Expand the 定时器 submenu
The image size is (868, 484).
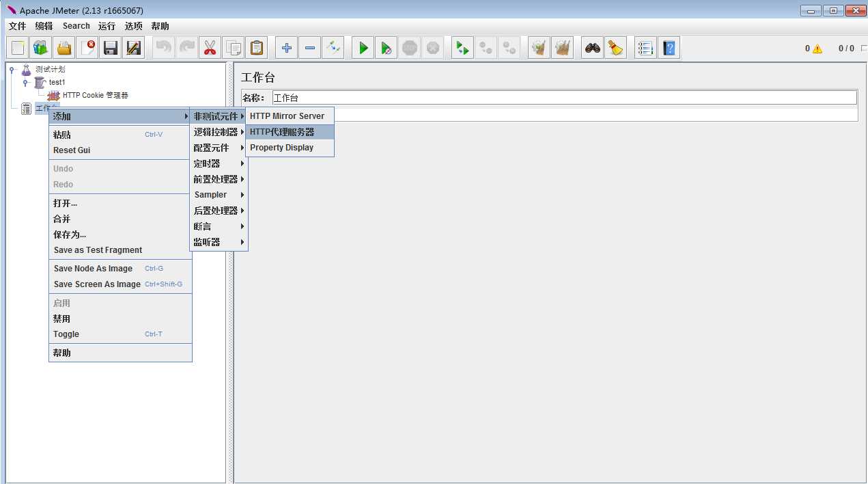(x=219, y=163)
